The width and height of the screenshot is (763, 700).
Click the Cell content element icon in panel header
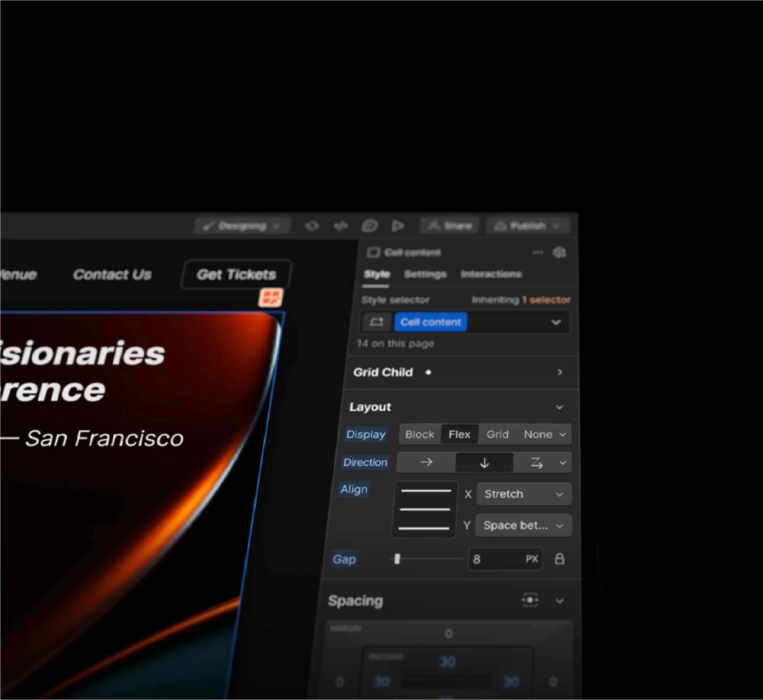coord(373,253)
